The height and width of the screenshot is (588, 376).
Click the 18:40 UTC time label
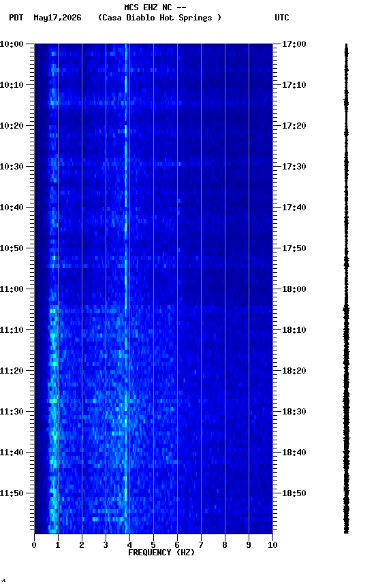click(x=294, y=453)
